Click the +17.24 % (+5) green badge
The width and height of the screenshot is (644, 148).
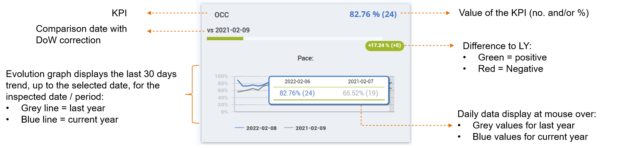pos(384,46)
